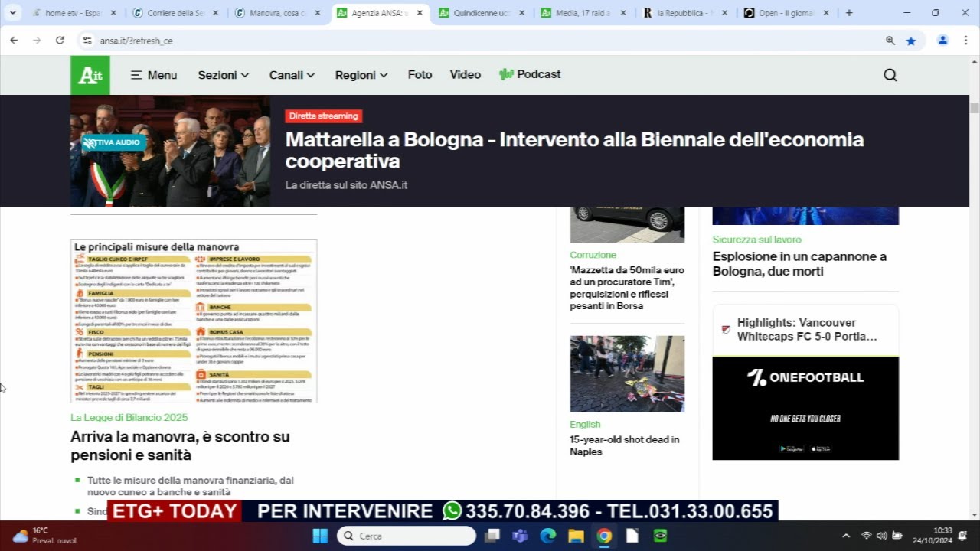Open the white document app in taskbar
This screenshot has height=551, width=980.
point(632,536)
